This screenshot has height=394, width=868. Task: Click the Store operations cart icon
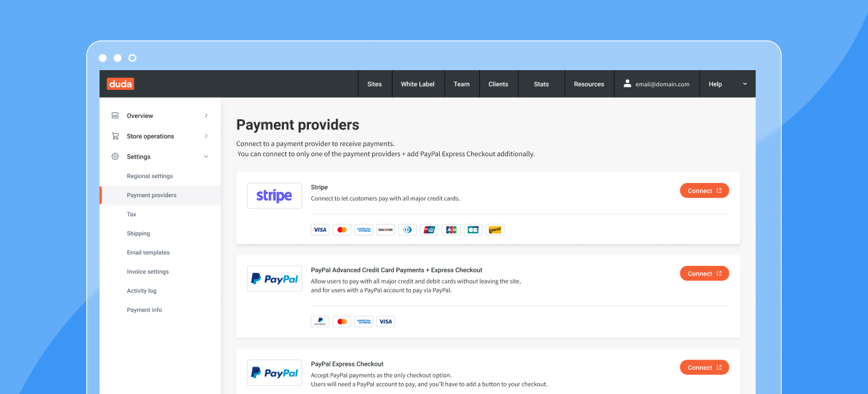point(115,136)
